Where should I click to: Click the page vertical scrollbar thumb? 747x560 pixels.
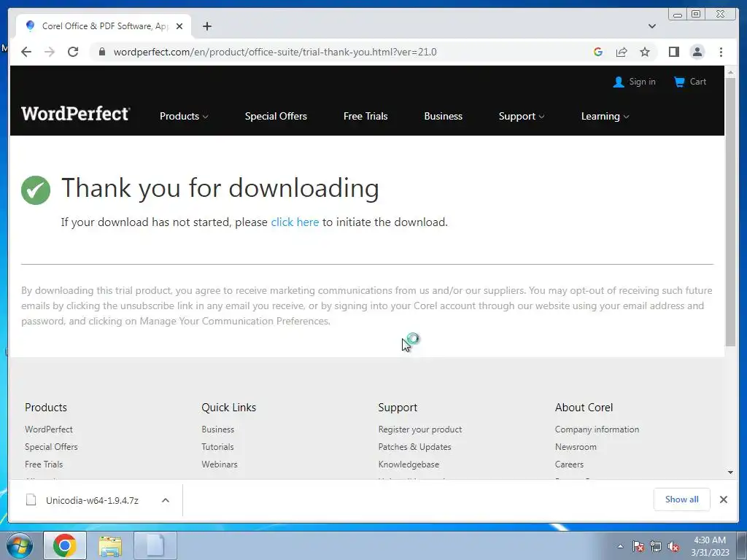(x=729, y=211)
